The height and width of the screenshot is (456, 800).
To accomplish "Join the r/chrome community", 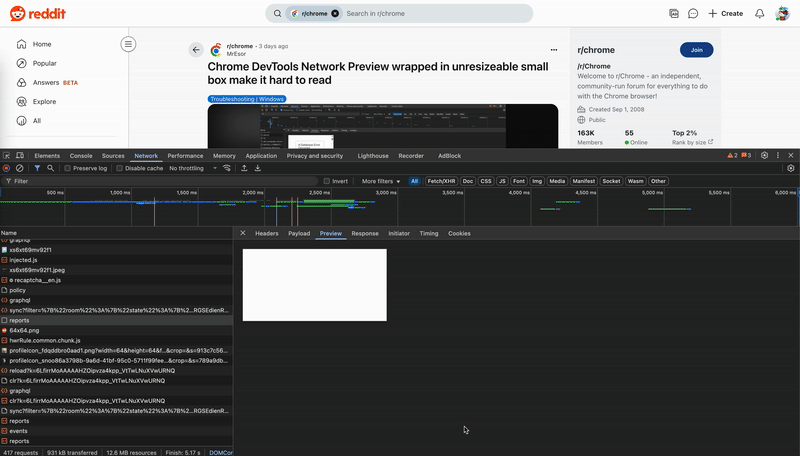I will tap(696, 50).
